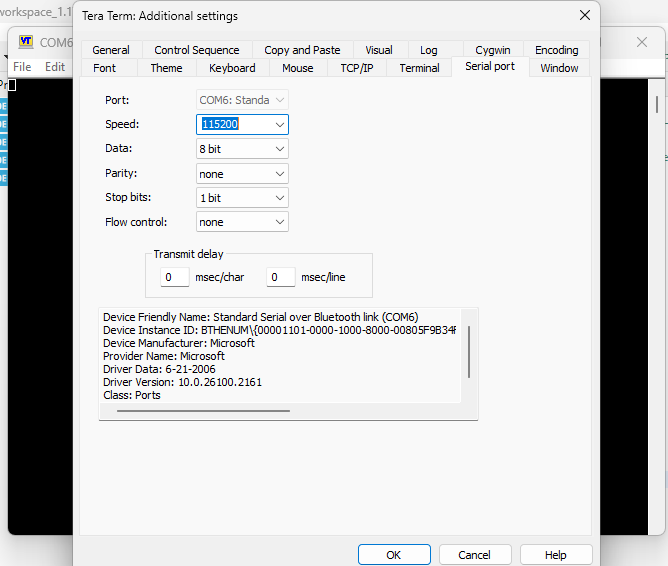Click the device info horizontal scrollbar

pos(203,411)
